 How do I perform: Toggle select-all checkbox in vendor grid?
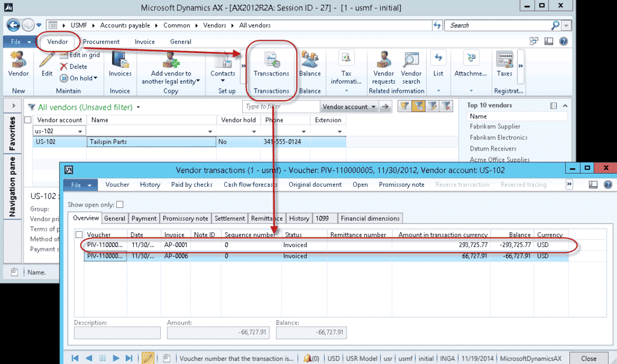point(28,120)
